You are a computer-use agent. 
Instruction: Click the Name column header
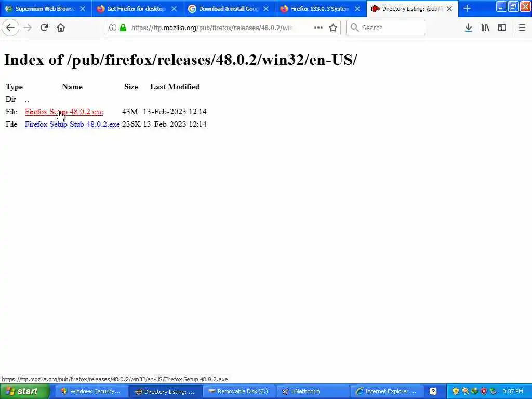pyautogui.click(x=72, y=87)
